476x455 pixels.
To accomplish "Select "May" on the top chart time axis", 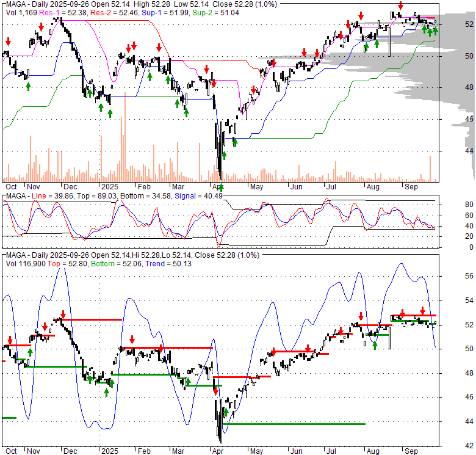I will (256, 187).
